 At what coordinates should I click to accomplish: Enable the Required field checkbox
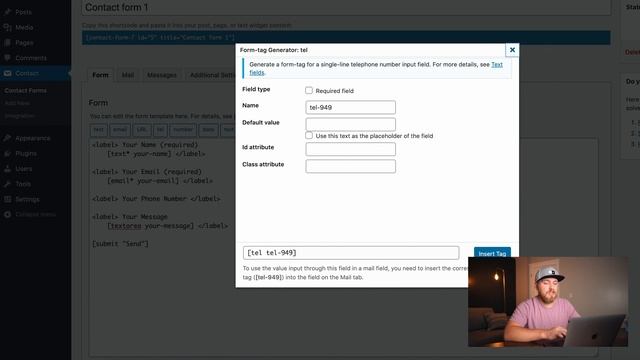pos(309,90)
